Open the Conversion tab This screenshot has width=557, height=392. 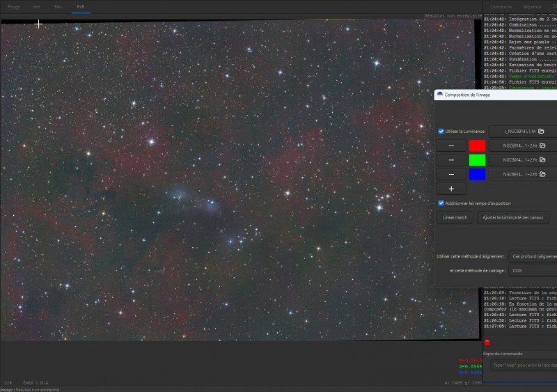tap(501, 7)
